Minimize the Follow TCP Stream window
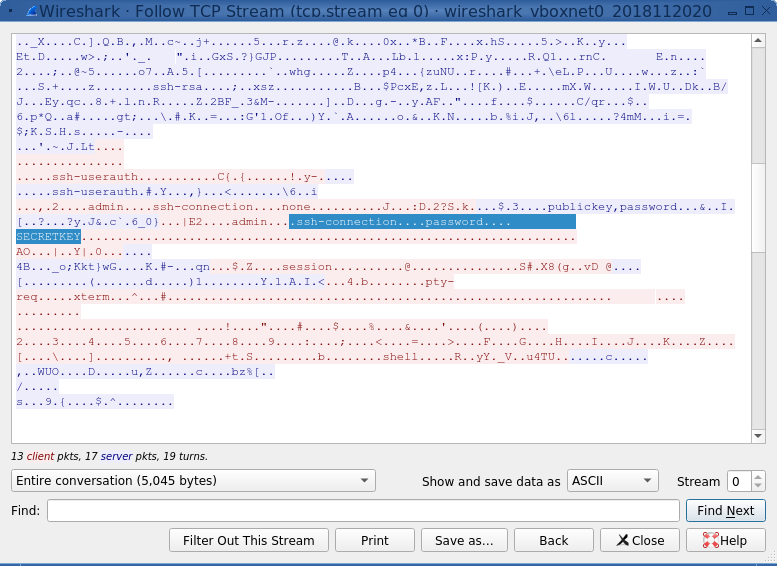The width and height of the screenshot is (777, 566). pos(732,11)
